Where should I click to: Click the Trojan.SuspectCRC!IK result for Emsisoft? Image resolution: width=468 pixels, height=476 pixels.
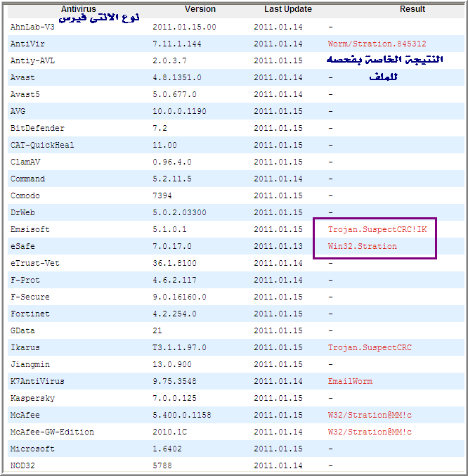coord(377,229)
